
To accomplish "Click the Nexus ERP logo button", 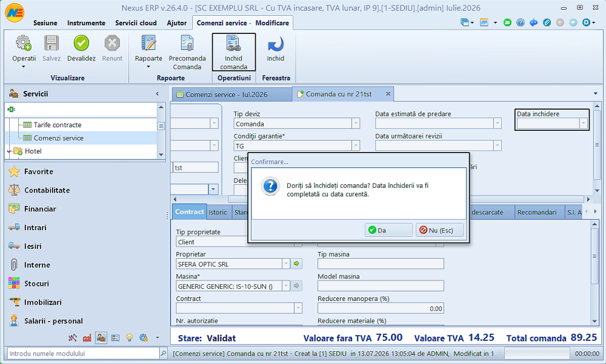I will pos(15,12).
